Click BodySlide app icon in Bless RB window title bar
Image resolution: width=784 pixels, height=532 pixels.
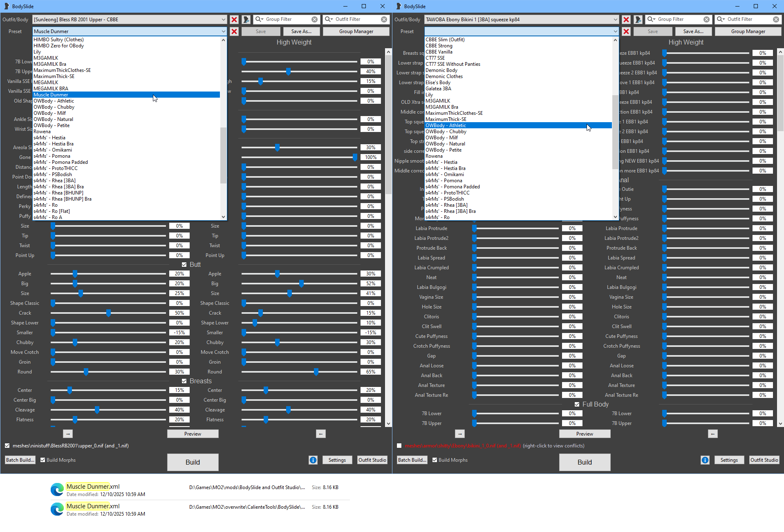pos(7,6)
